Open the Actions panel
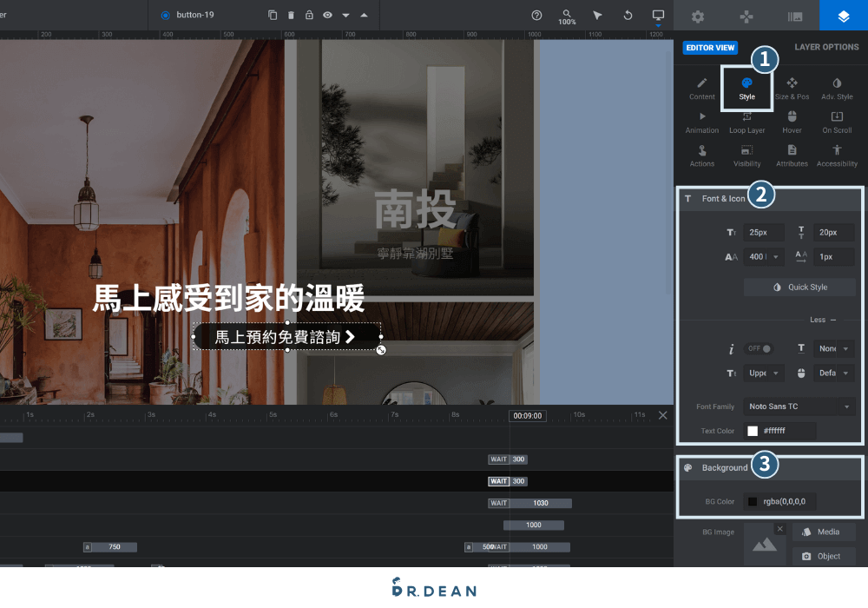The width and height of the screenshot is (868, 608). pos(701,156)
